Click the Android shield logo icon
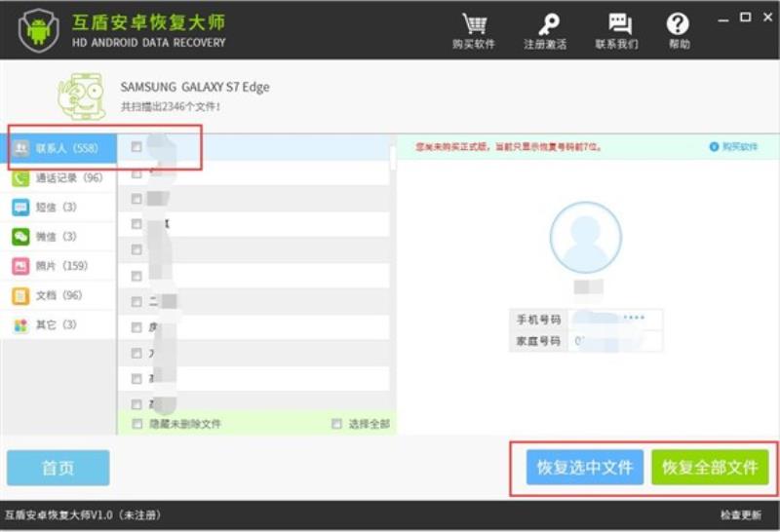This screenshot has width=780, height=532. (x=39, y=30)
